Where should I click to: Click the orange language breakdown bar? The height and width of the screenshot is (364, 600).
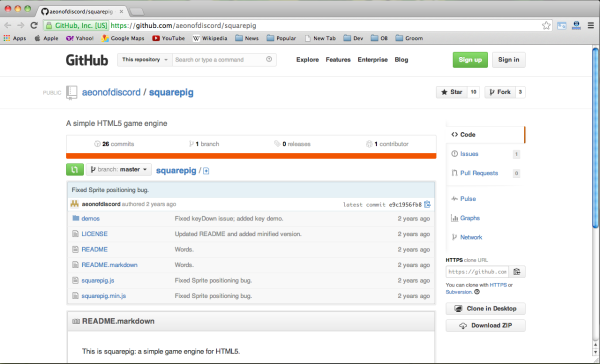[251, 156]
